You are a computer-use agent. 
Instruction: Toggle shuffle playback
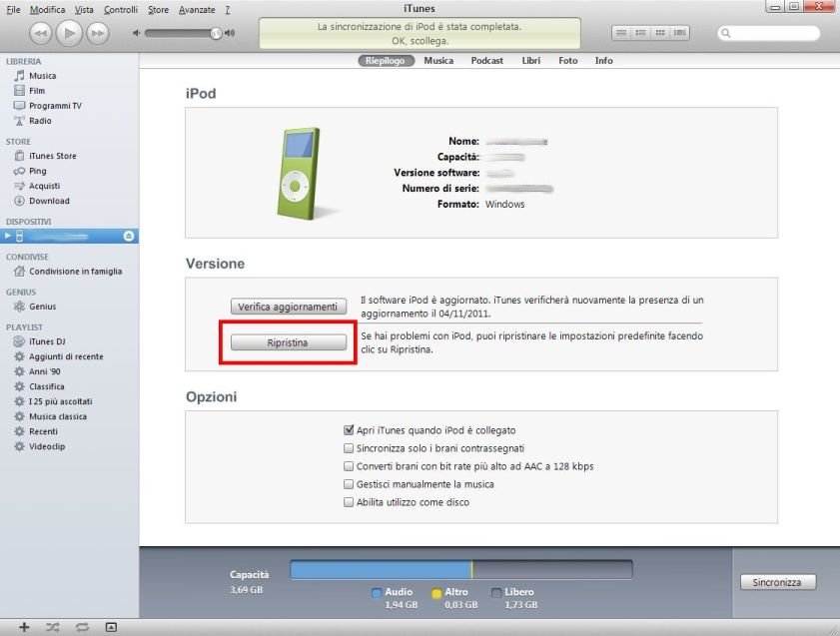(53, 627)
